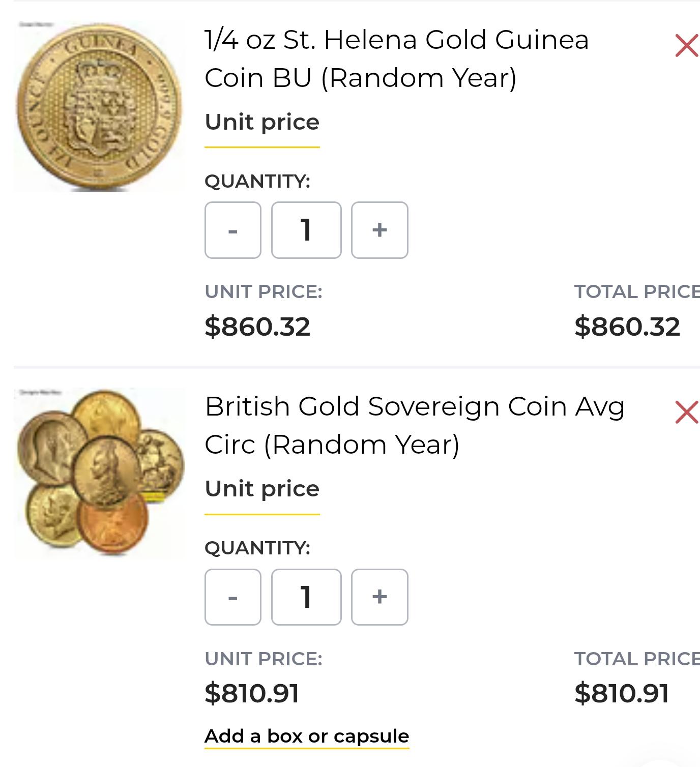The height and width of the screenshot is (767, 700).
Task: Increase British Sovereign quantity with plus button
Action: click(x=380, y=597)
